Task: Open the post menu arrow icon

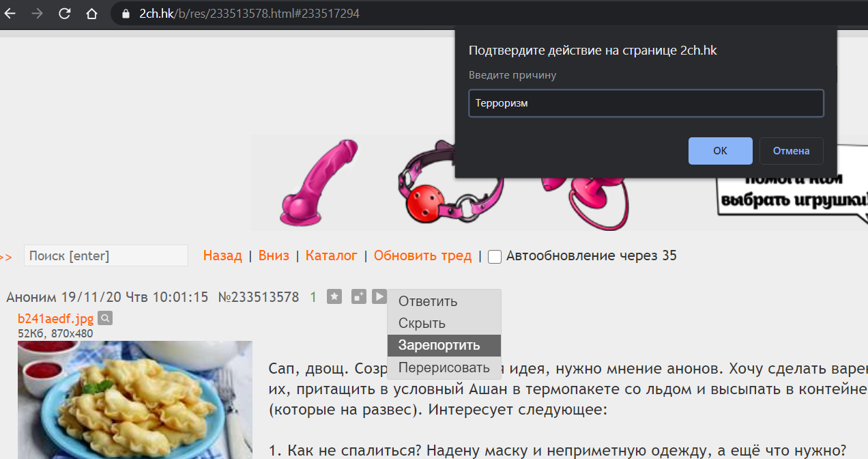Action: coord(379,296)
